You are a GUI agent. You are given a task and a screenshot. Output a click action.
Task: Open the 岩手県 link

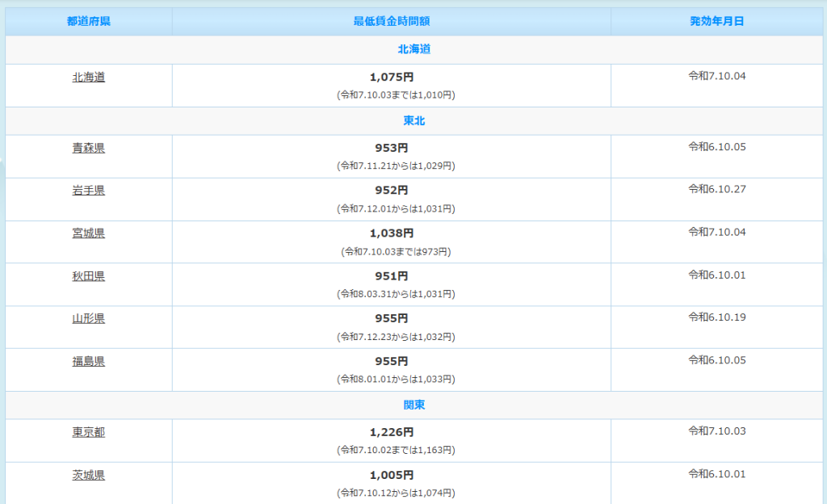(88, 191)
